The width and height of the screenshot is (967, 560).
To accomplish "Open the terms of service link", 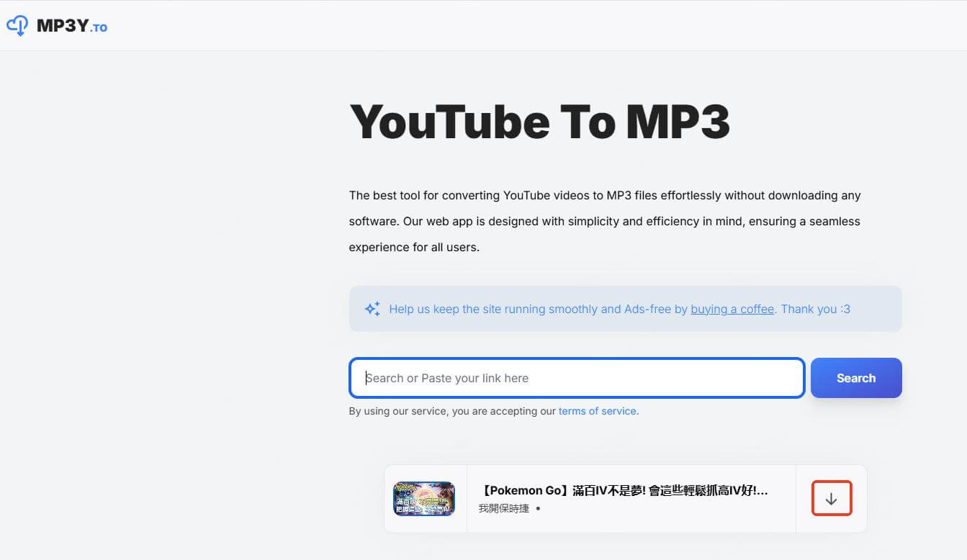I will coord(598,411).
